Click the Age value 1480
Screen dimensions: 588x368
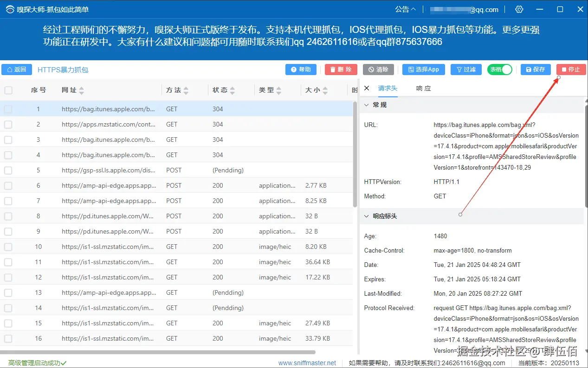tap(440, 236)
